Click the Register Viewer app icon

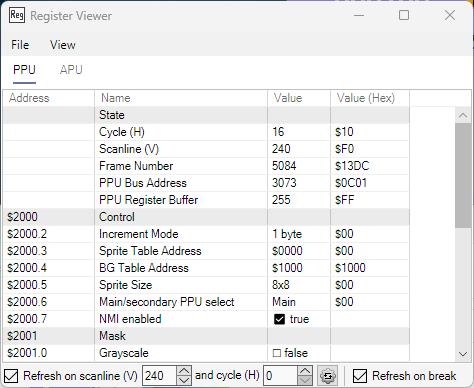click(17, 15)
